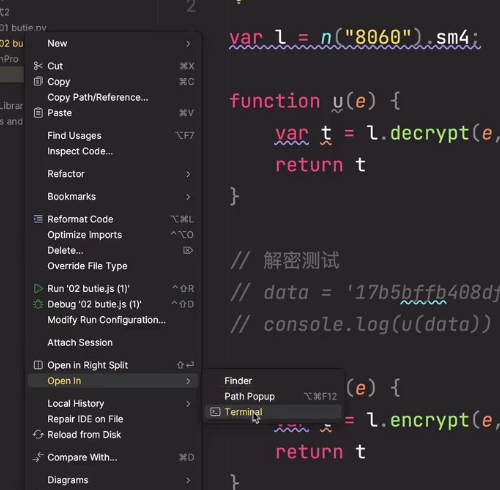Click the first return t statement
The height and width of the screenshot is (490, 500).
coord(321,165)
